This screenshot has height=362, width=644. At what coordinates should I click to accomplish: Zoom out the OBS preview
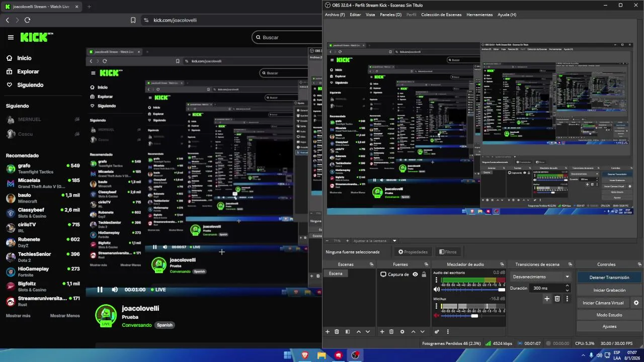tap(328, 241)
